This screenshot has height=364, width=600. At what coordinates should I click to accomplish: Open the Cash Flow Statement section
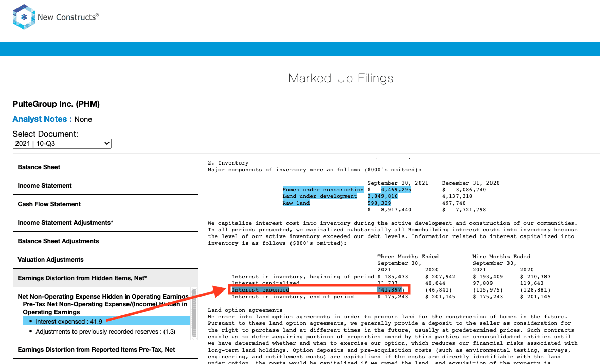[x=105, y=204]
